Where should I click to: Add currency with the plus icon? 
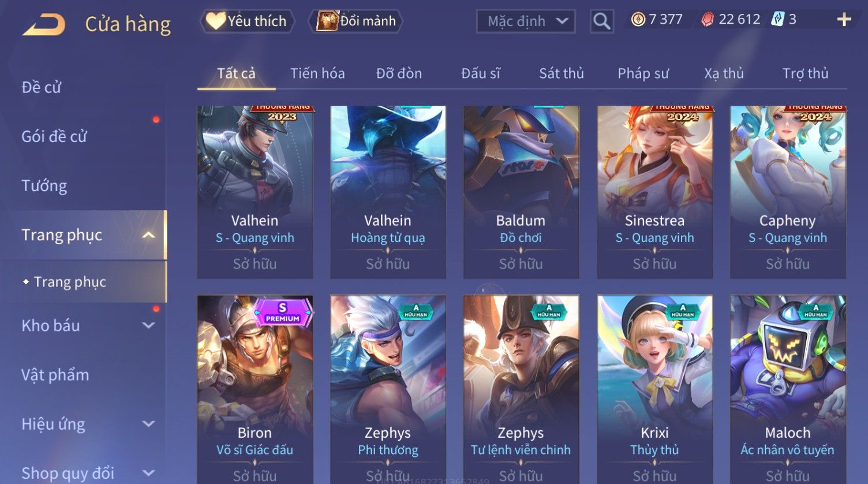(844, 20)
